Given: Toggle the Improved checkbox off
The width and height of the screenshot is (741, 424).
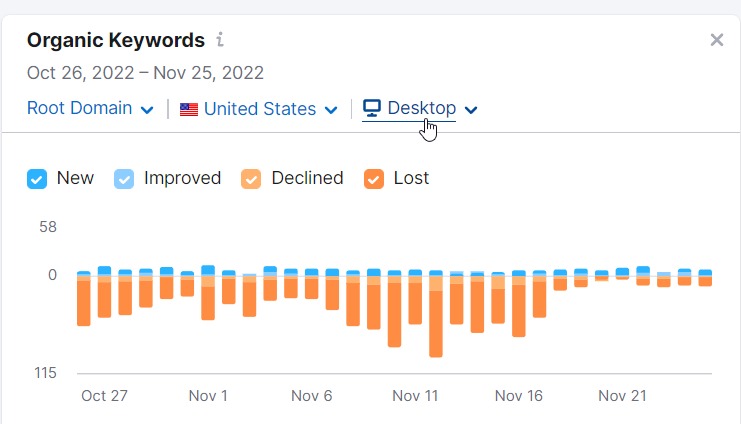Looking at the screenshot, I should click(x=124, y=179).
